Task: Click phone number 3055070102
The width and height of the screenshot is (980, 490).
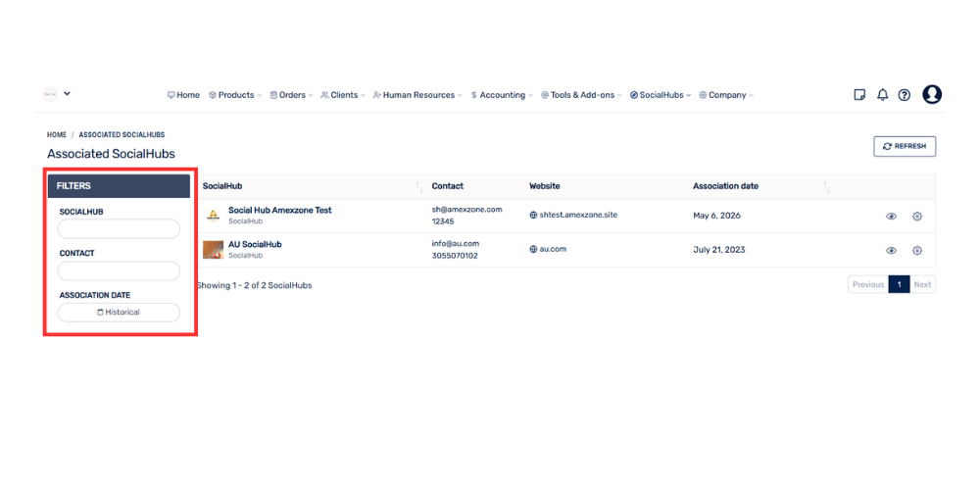Action: [455, 256]
